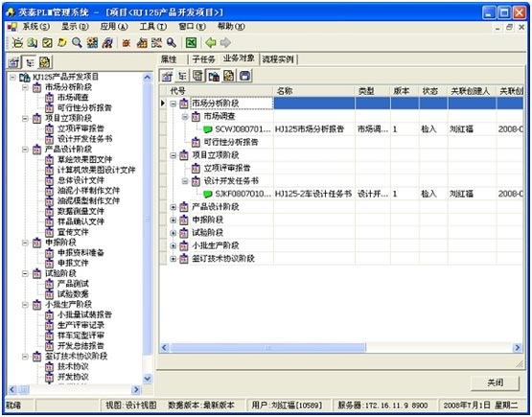Click the key search icon in main toolbar

[x=172, y=43]
